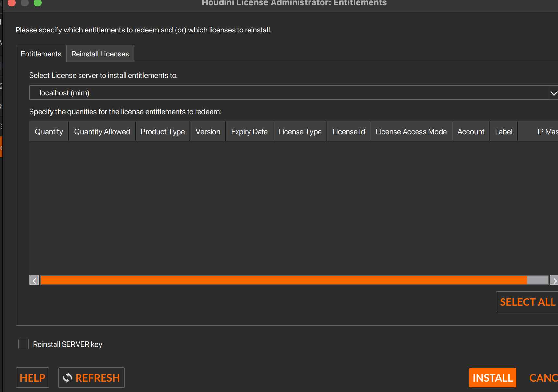Refresh the entitlements list
This screenshot has width=558, height=392.
91,378
